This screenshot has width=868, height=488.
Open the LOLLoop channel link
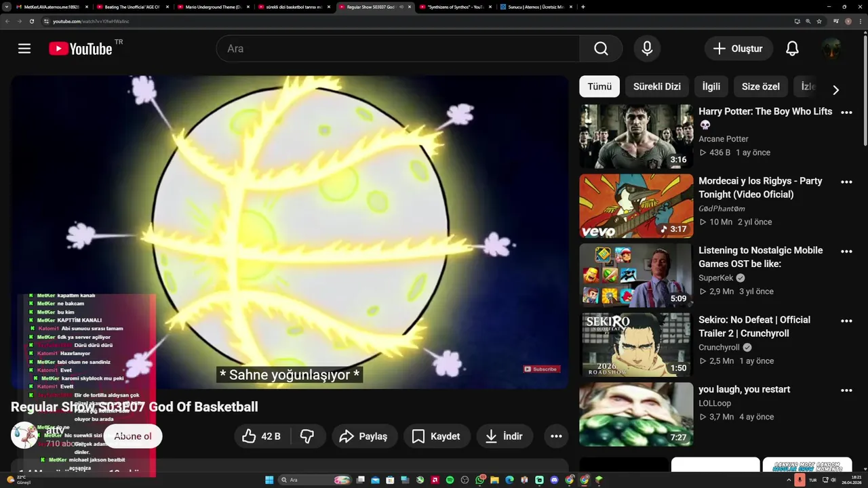pos(715,403)
